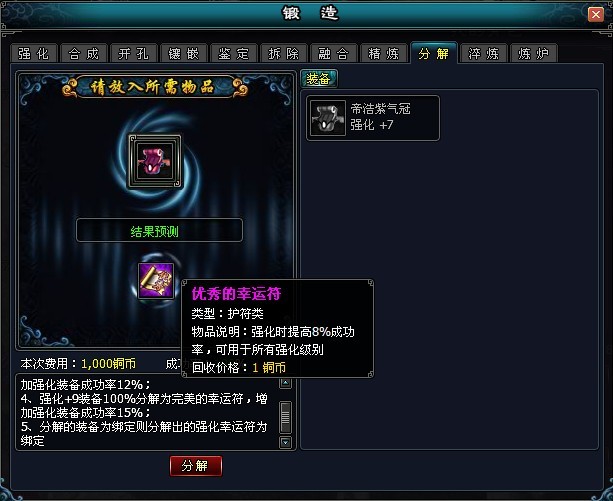Click the description scrollbar up arrow
Viewport: 613px width, 501px height.
(x=286, y=383)
